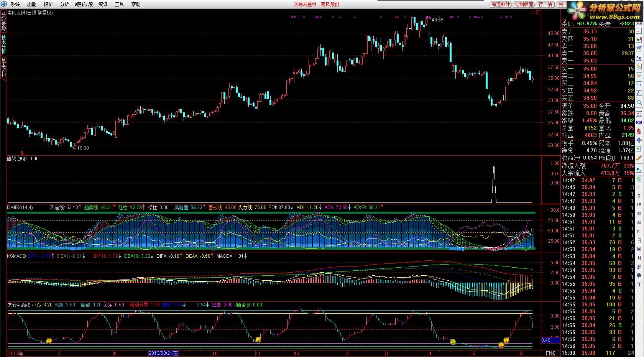The image size is (644, 357).
Task: Select the 15-minute period
Action: (639, 205)
